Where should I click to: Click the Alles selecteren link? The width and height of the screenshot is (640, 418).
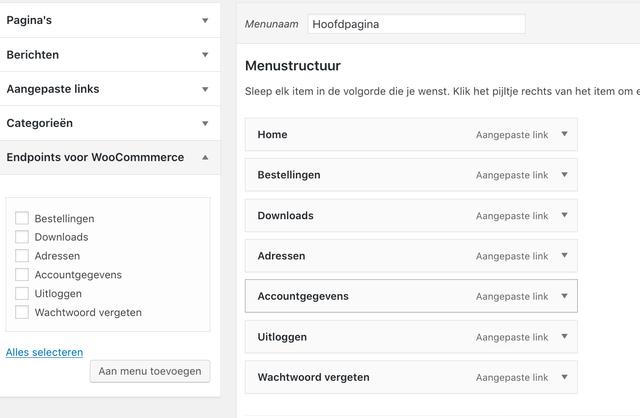pyautogui.click(x=44, y=352)
